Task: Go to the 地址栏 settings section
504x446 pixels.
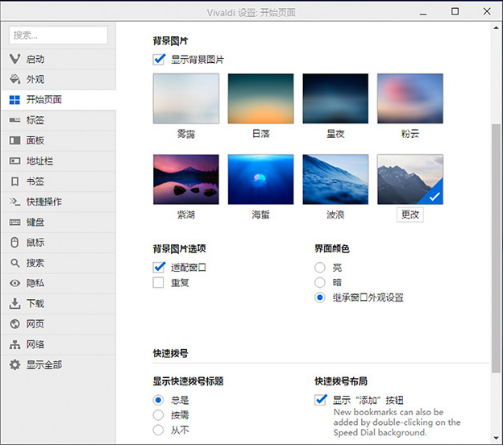Action: 59,161
